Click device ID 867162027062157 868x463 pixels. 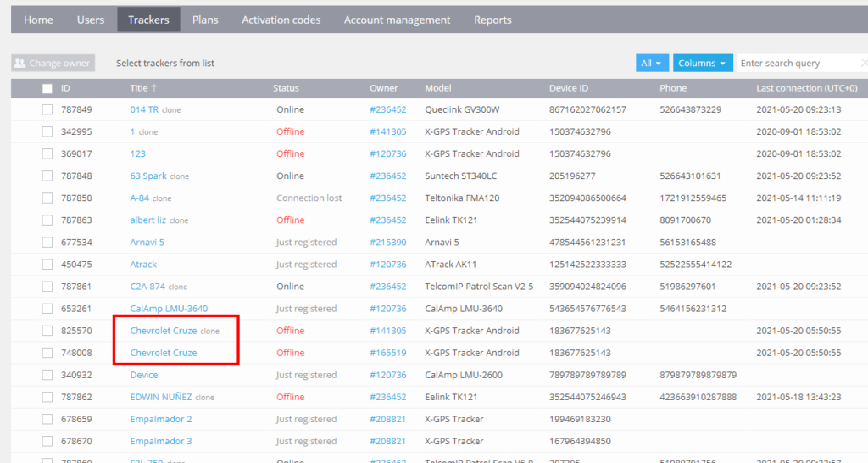click(x=588, y=109)
